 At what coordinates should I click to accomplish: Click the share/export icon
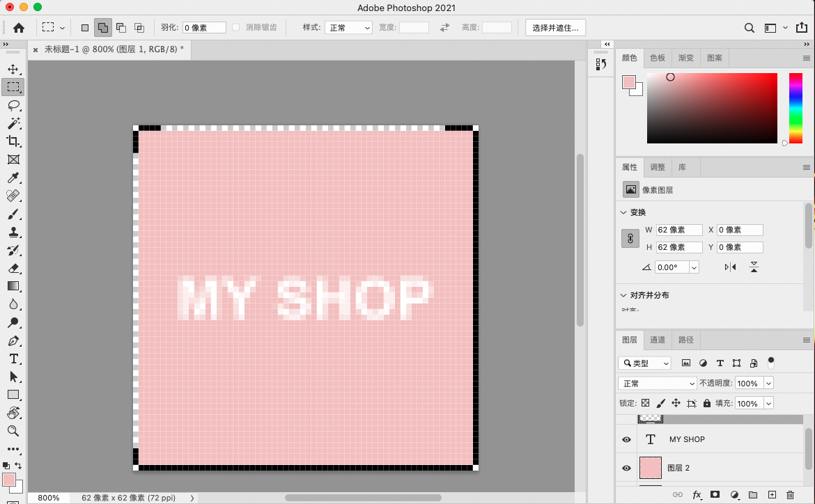point(802,28)
